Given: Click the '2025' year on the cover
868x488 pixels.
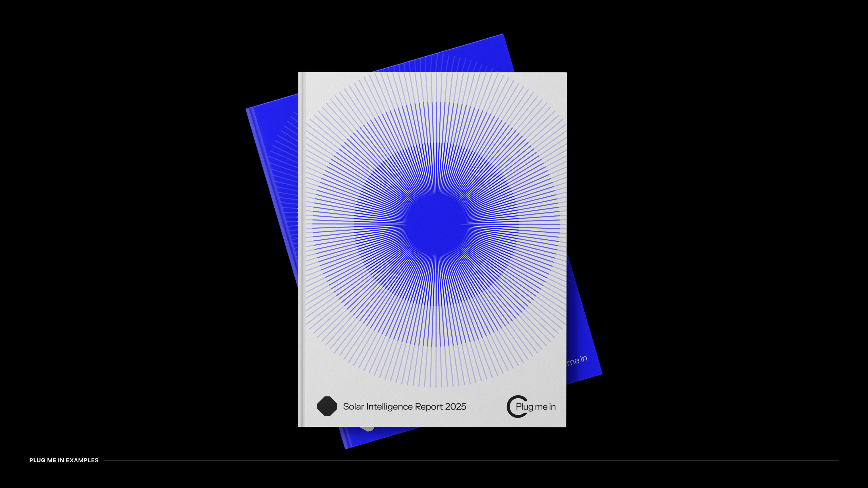Looking at the screenshot, I should click(456, 407).
